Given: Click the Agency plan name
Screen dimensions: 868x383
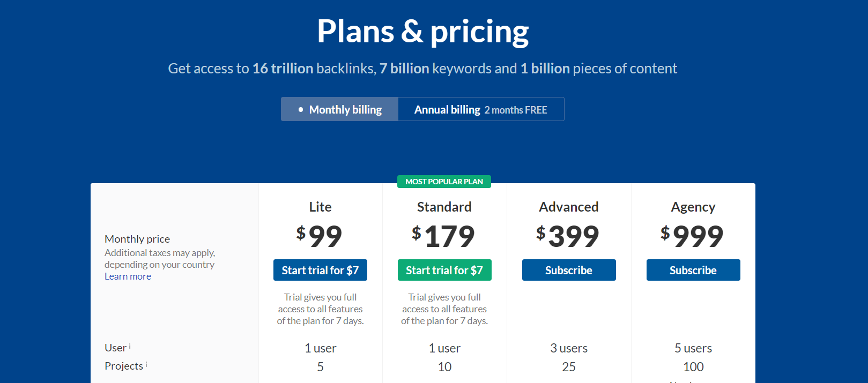Looking at the screenshot, I should [x=693, y=207].
